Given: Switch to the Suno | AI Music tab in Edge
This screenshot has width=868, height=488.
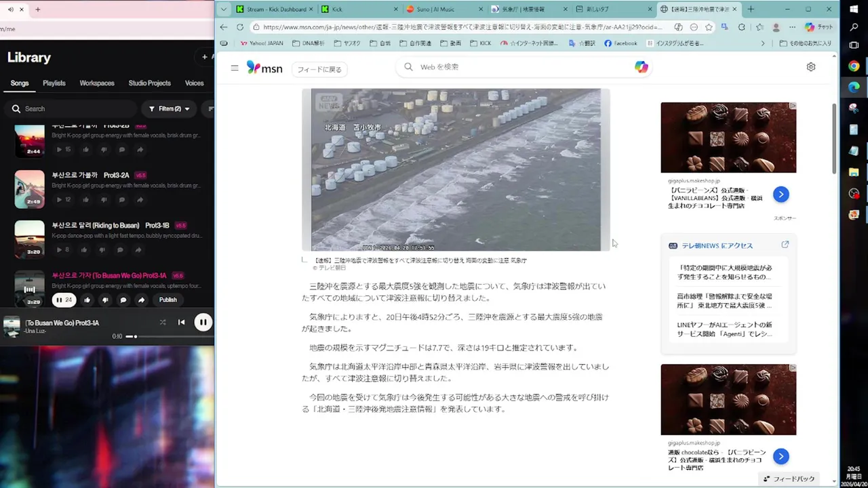Looking at the screenshot, I should [x=443, y=9].
